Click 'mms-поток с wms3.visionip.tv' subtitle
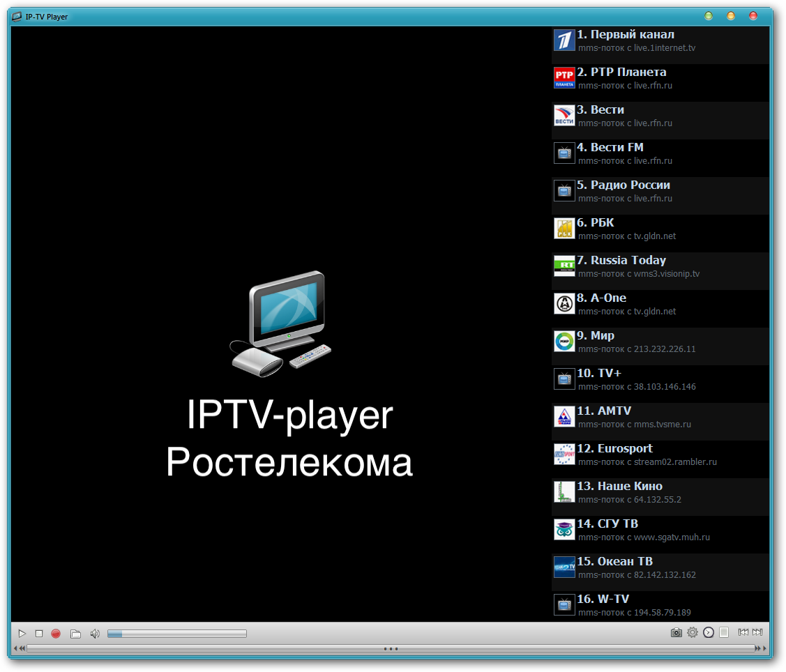Screen dimensions: 786x672 tap(639, 274)
